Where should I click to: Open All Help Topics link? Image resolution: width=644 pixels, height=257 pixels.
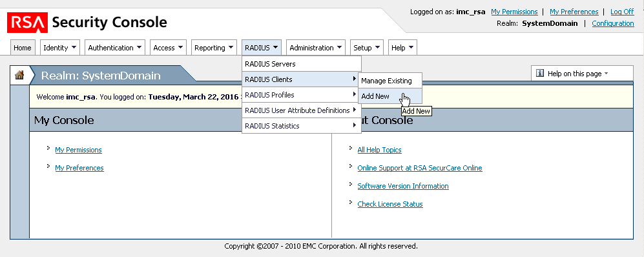tap(380, 150)
